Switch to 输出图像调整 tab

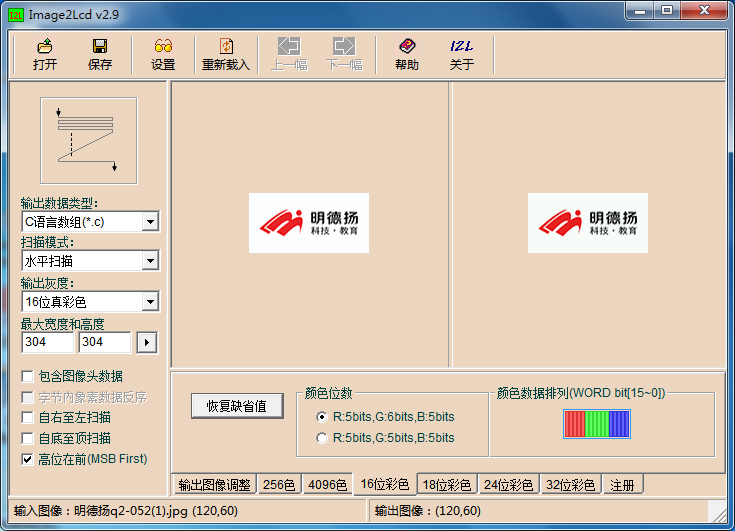(x=214, y=485)
